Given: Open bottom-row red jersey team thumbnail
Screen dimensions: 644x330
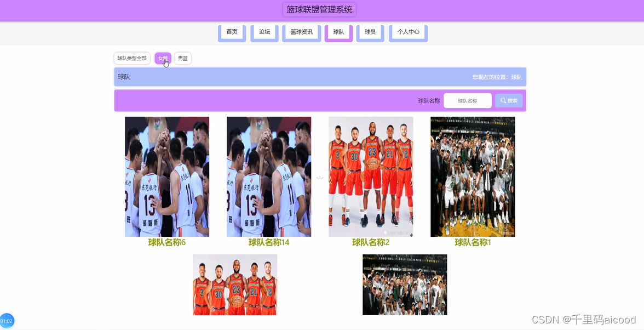Looking at the screenshot, I should tap(235, 285).
